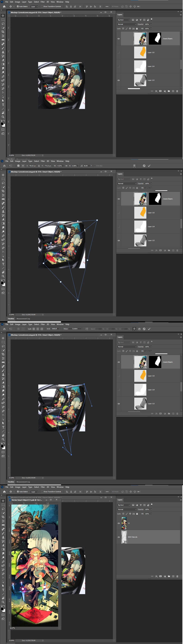Click the foreground color swatch in the psb screenshot
The height and width of the screenshot is (644, 183).
pos(2,609)
